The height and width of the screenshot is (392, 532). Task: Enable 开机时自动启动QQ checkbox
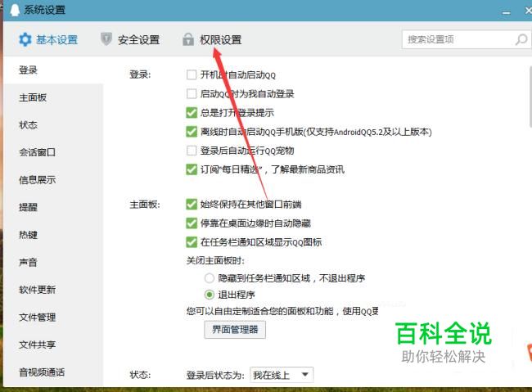[192, 74]
